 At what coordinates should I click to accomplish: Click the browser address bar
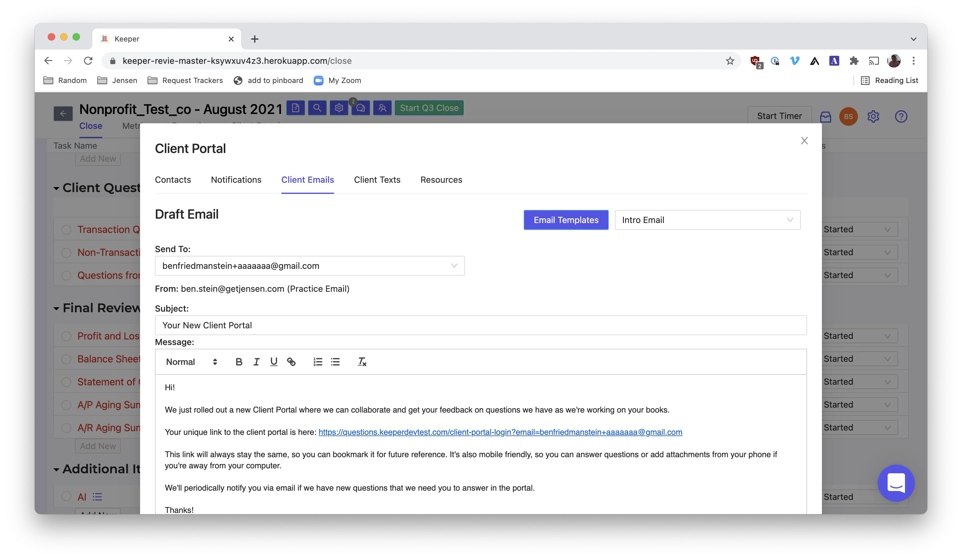point(422,61)
